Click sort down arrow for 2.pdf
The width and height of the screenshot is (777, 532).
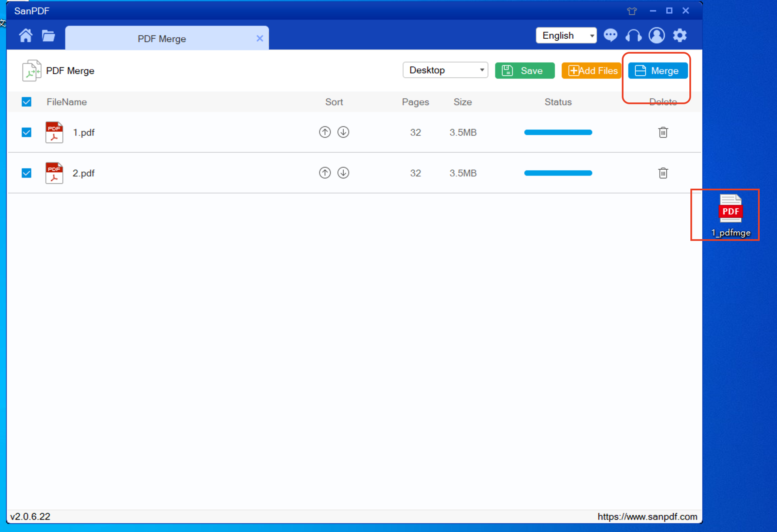(343, 173)
